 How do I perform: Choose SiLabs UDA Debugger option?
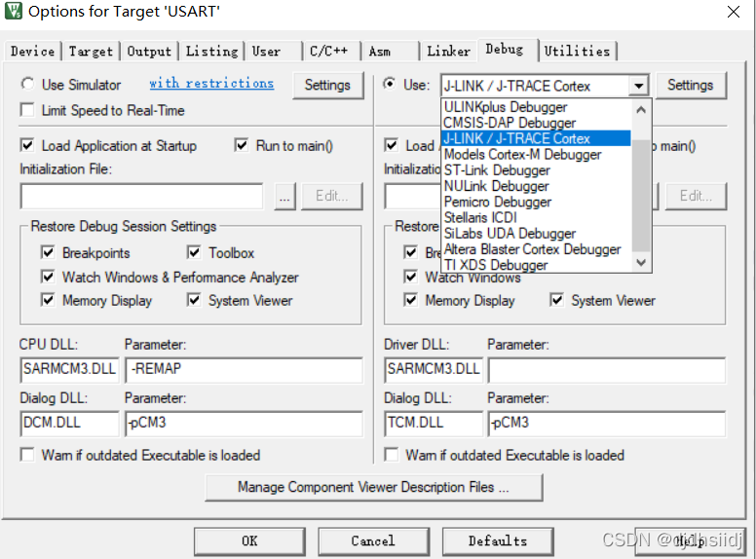tap(536, 234)
